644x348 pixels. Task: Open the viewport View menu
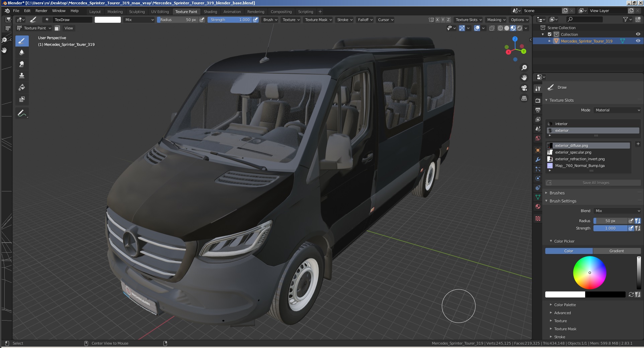click(x=69, y=28)
